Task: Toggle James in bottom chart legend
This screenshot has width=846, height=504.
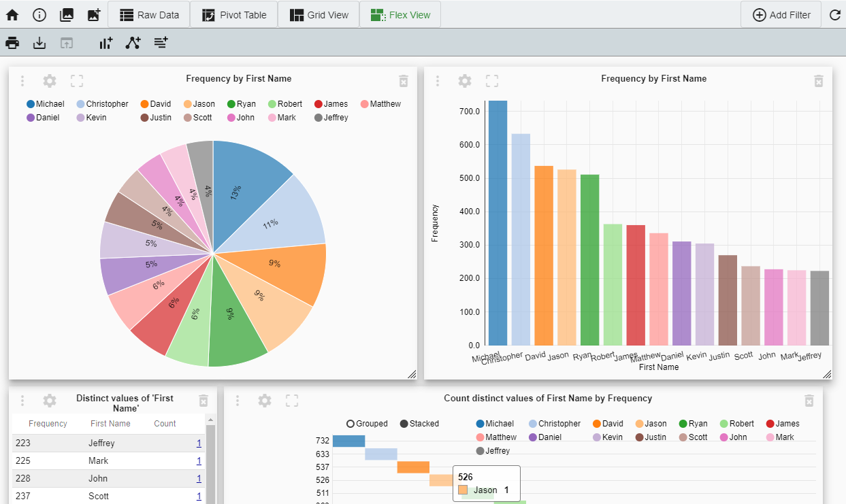Action: [x=783, y=424]
